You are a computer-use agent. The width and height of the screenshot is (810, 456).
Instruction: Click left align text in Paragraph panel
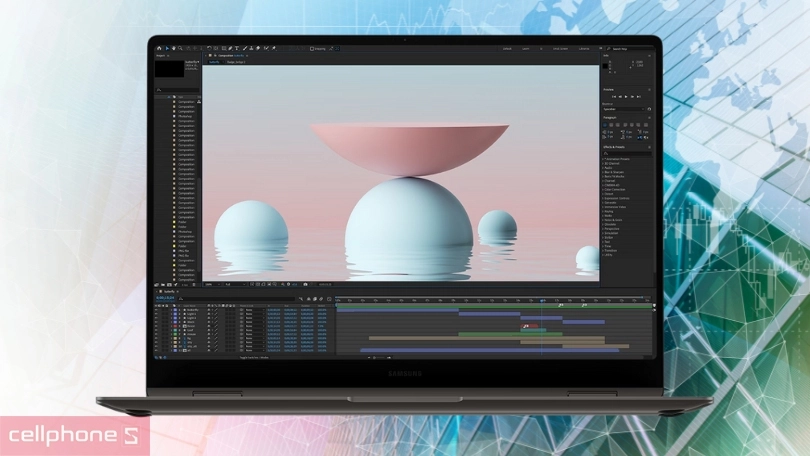605,124
